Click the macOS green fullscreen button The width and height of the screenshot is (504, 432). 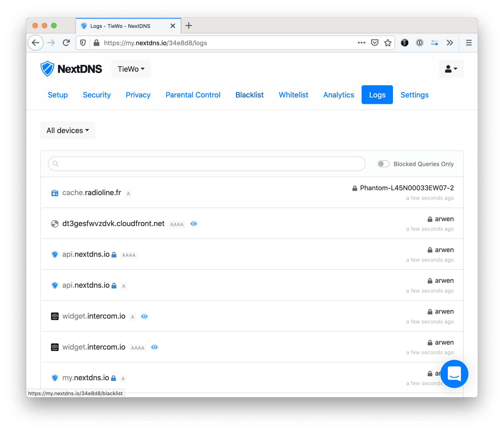point(54,25)
